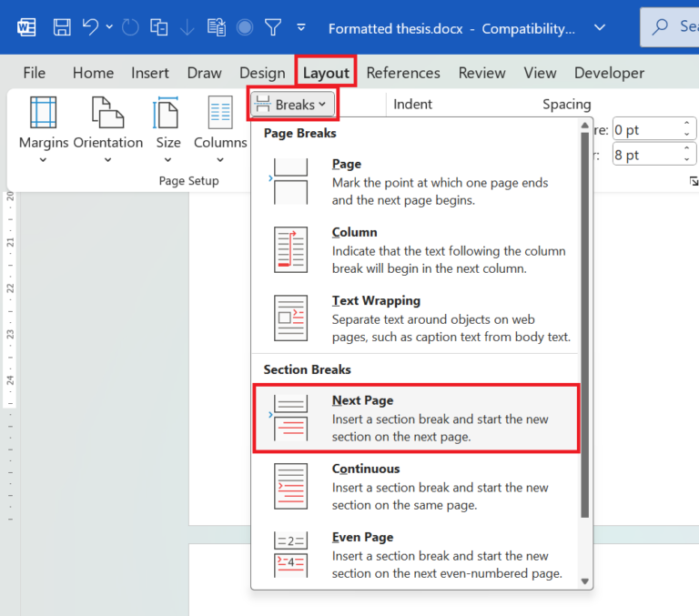The image size is (699, 616).
Task: Open the Margins dropdown
Action: pyautogui.click(x=44, y=130)
